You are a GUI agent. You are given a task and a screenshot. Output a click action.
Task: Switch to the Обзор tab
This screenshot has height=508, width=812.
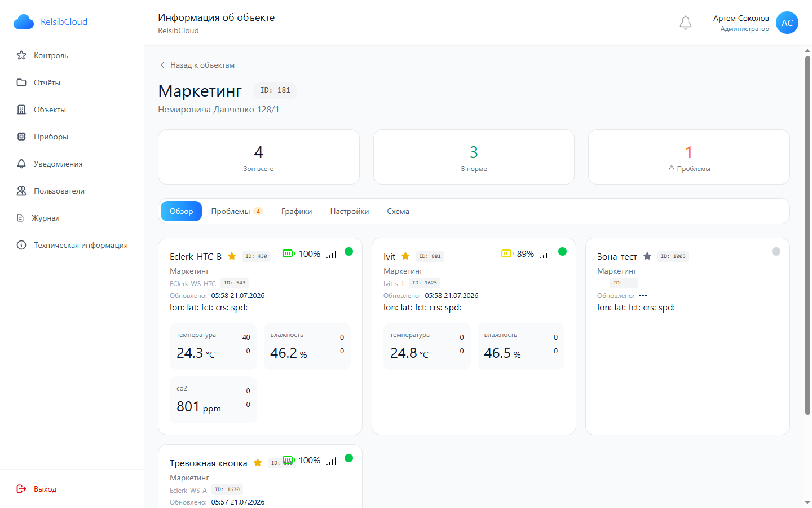pyautogui.click(x=182, y=211)
